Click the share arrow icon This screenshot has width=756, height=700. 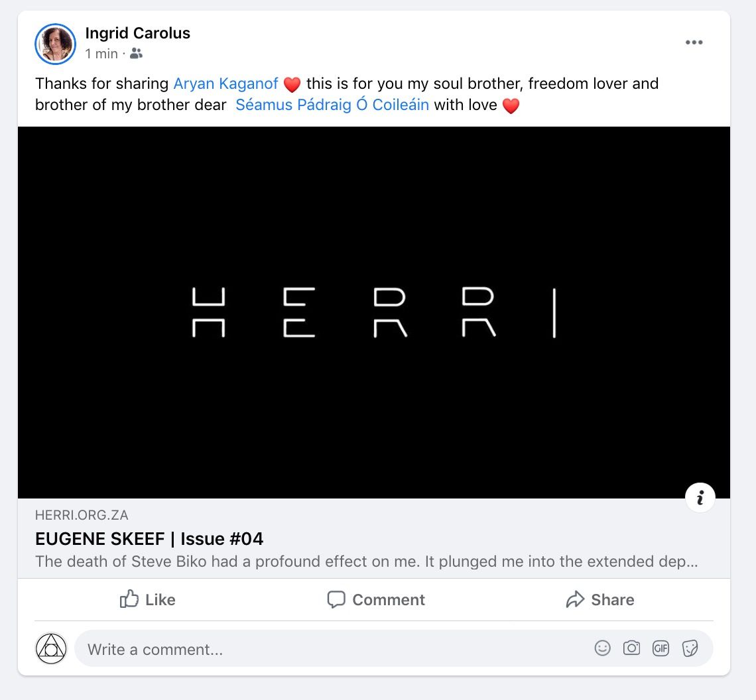(x=575, y=599)
